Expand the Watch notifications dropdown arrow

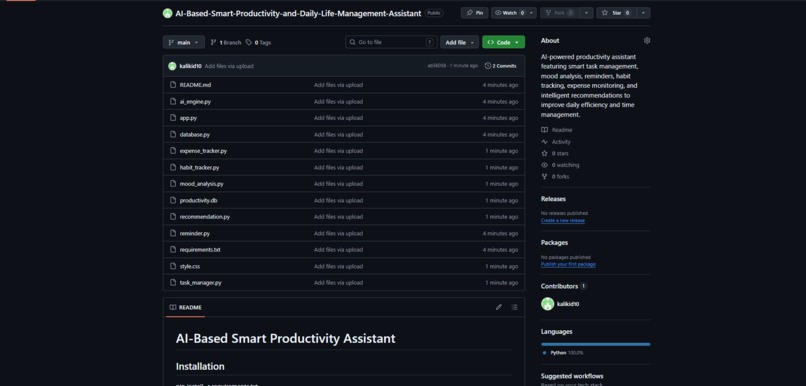532,13
